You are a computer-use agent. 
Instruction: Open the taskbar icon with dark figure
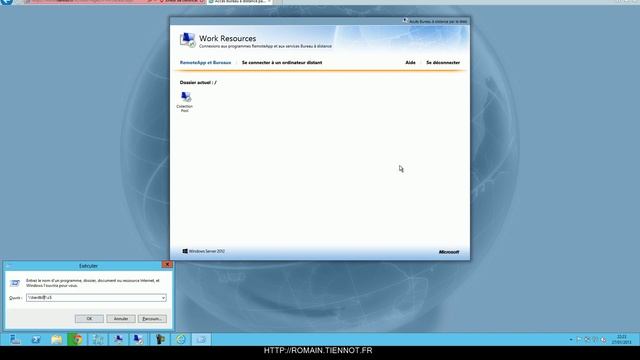point(160,339)
